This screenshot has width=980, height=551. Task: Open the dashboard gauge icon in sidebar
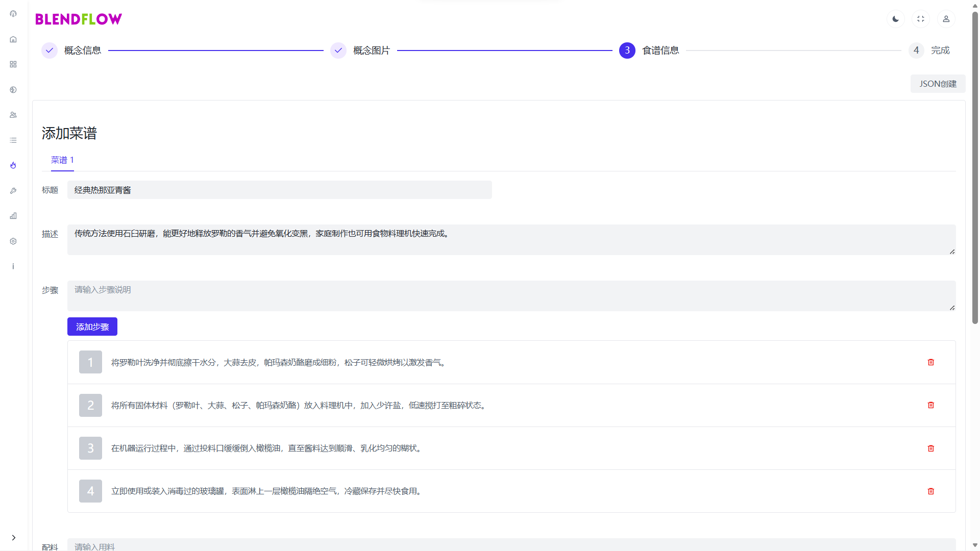[x=13, y=14]
